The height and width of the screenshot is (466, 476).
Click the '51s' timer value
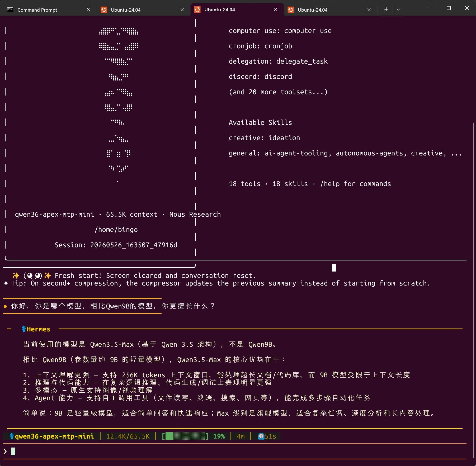tap(270, 436)
